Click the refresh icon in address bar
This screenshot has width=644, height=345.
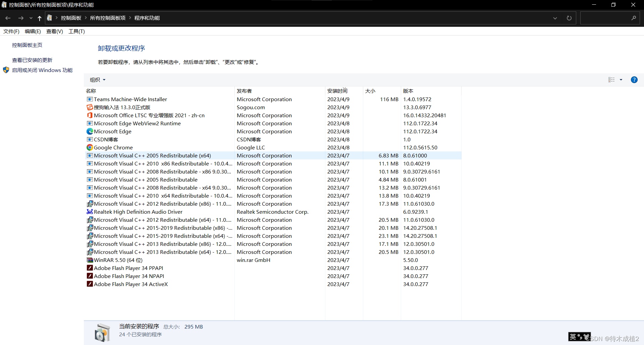(569, 18)
